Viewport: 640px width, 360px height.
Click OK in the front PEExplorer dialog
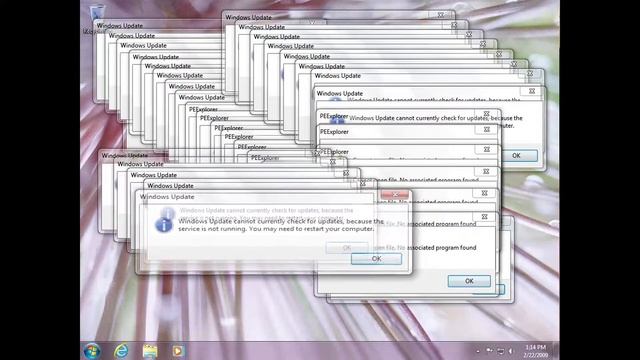tap(469, 281)
